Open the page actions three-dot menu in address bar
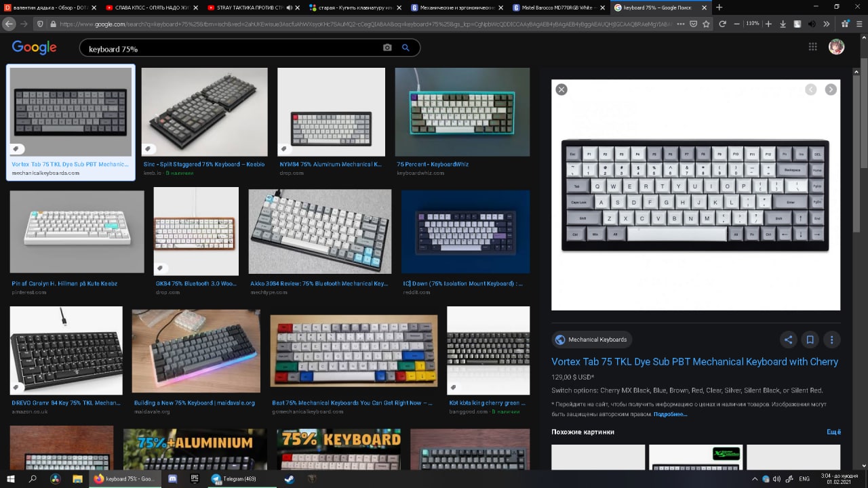 [x=682, y=24]
